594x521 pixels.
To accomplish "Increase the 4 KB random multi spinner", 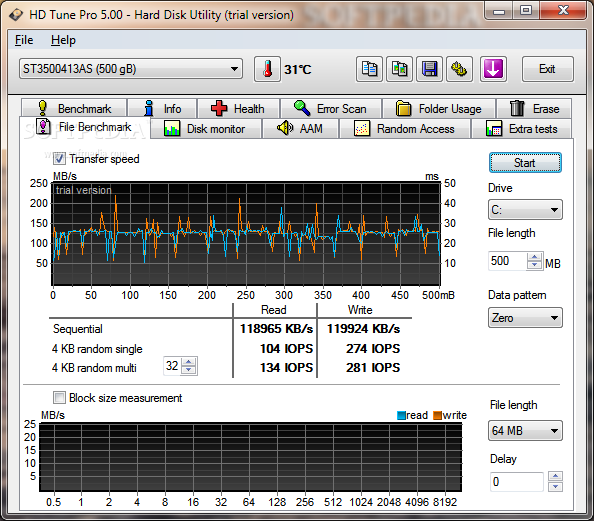I will pos(189,362).
